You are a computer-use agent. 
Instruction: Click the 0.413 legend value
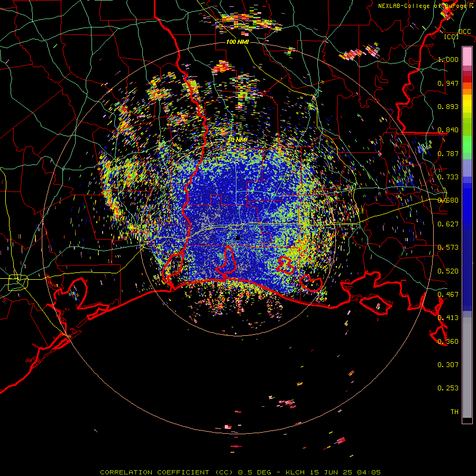pyautogui.click(x=448, y=318)
